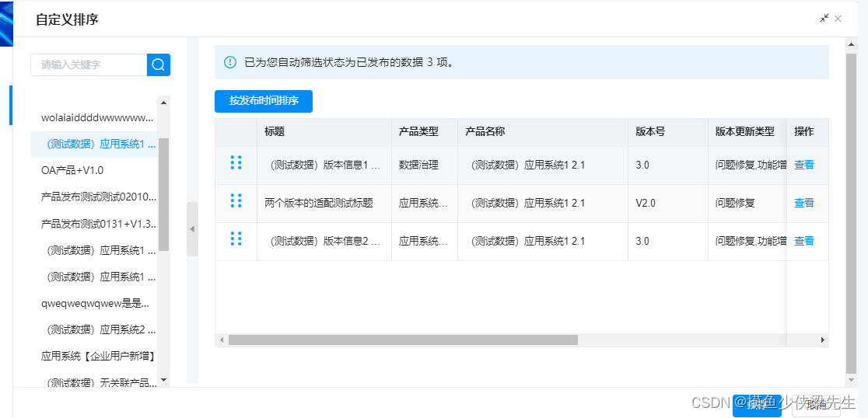Click the V2.0 version cell

[668, 203]
